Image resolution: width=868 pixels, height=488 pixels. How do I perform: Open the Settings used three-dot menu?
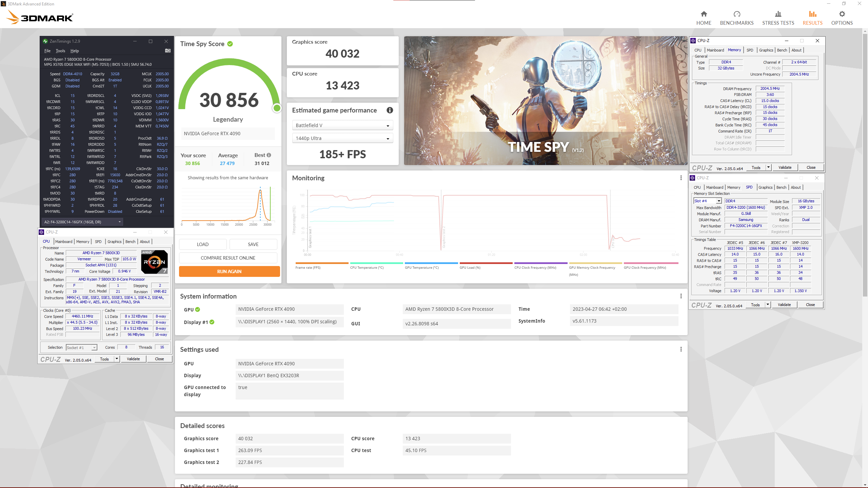point(681,349)
